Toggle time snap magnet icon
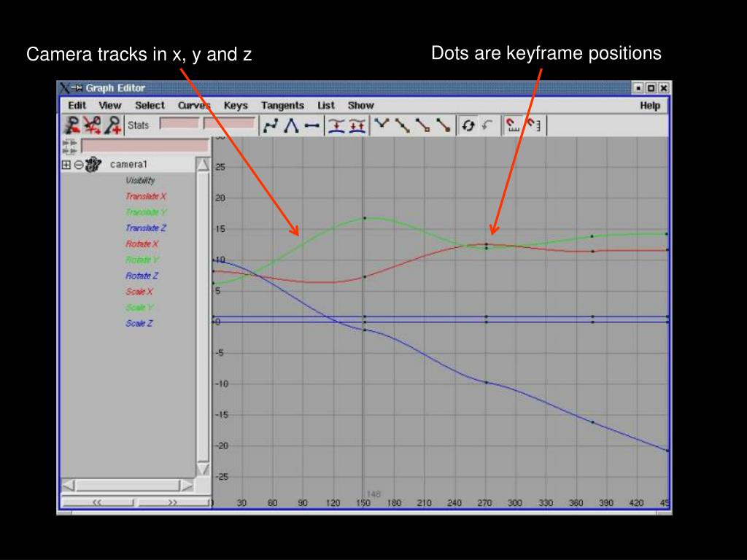This screenshot has height=560, width=747. pos(512,125)
